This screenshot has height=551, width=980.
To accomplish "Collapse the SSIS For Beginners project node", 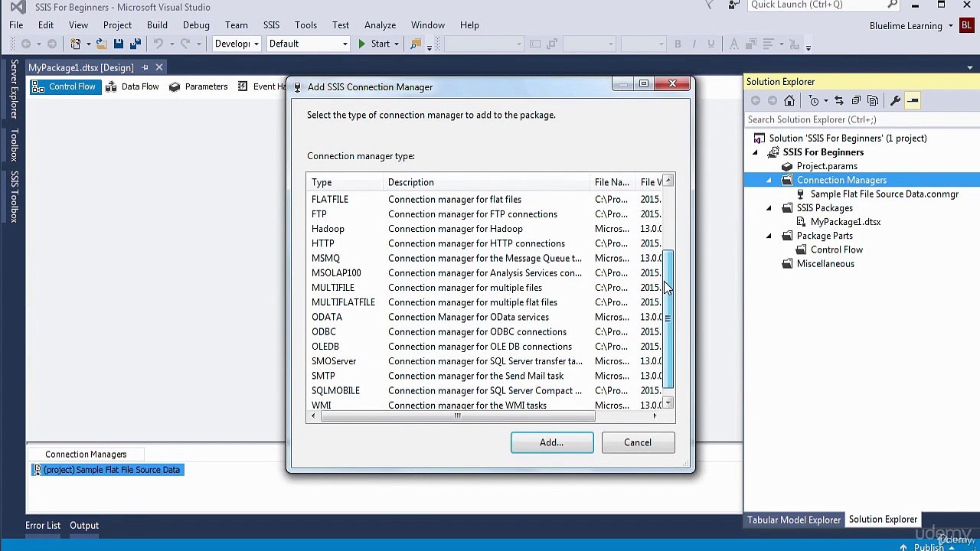I will [x=755, y=152].
